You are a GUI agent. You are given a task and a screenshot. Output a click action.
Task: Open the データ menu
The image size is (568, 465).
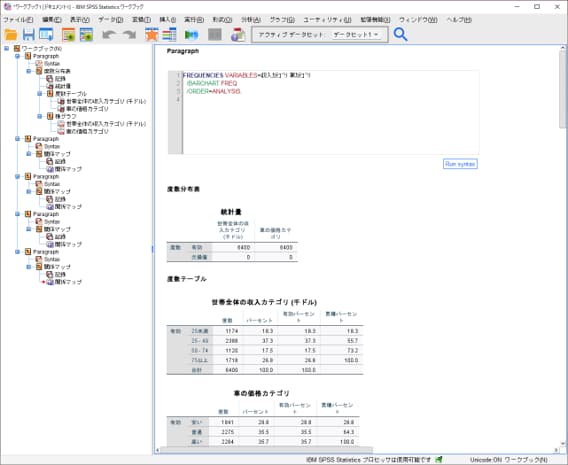tap(110, 20)
